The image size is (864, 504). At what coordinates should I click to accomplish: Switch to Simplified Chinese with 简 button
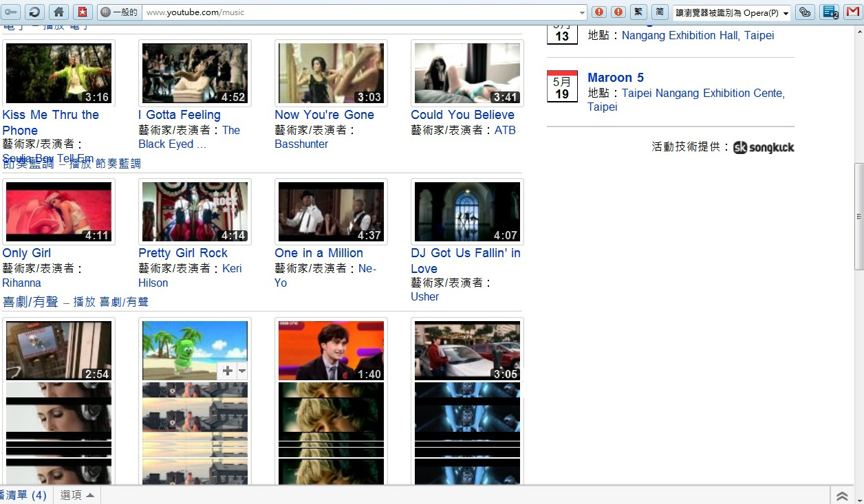(x=659, y=12)
